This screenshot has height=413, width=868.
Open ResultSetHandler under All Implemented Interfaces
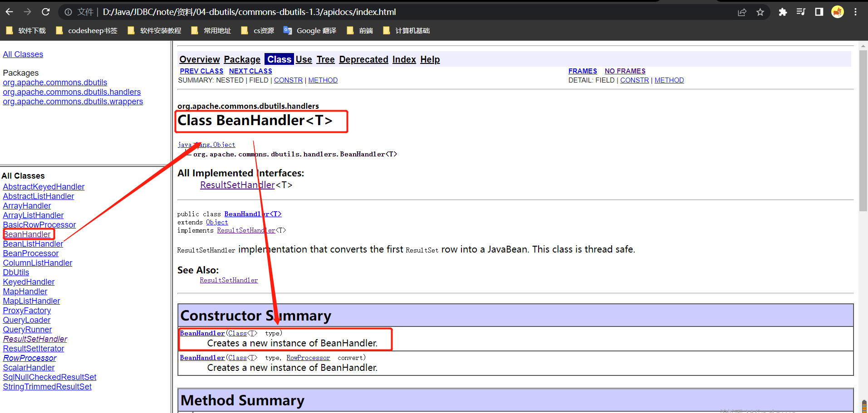(x=237, y=185)
